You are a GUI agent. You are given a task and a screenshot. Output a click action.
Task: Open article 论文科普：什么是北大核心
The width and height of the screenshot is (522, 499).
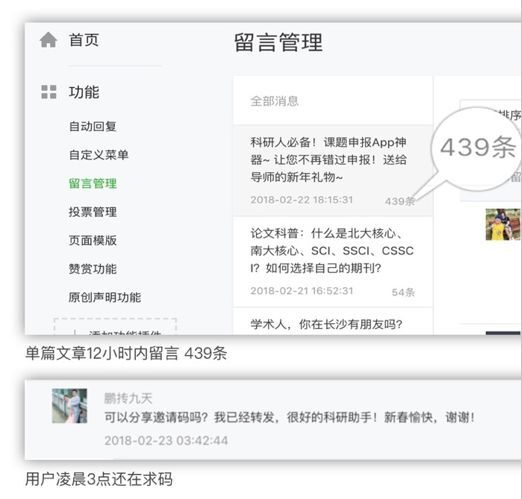click(x=332, y=251)
